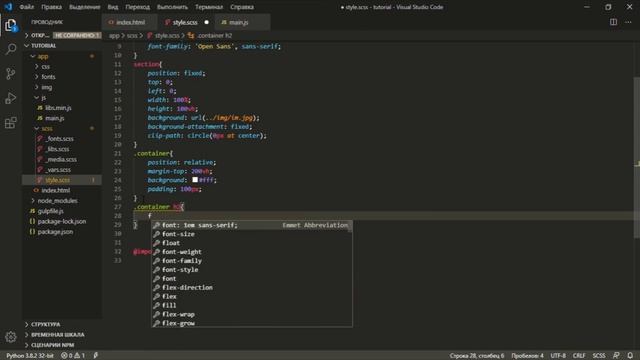Open the Manage gear menu
640x360 pixels.
coord(11,337)
